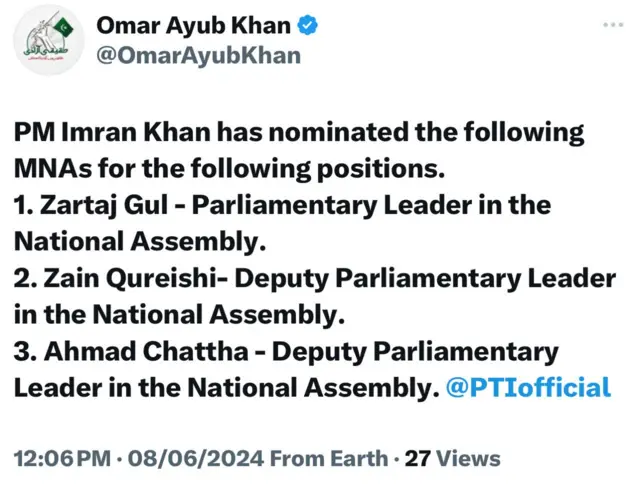Click the number 27 in view count

418,459
